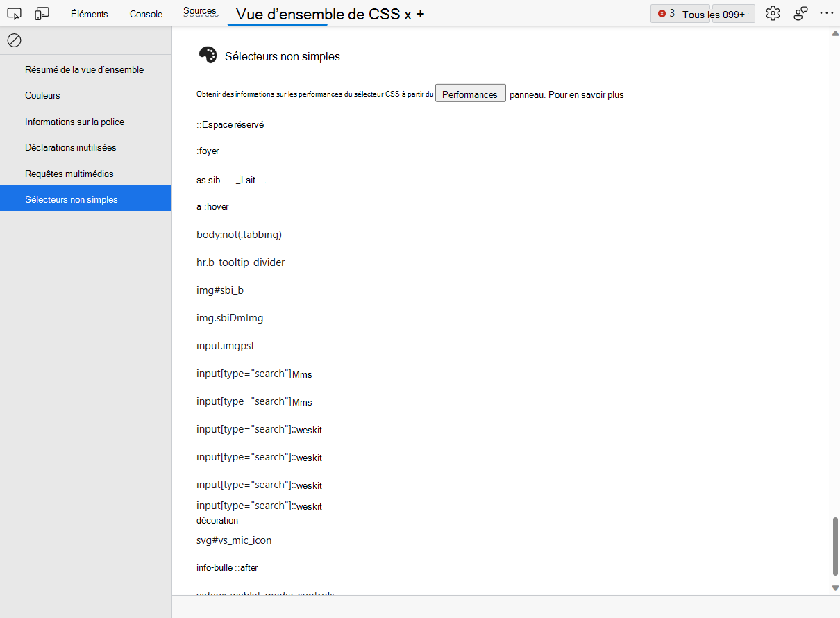Click the info-bulle ::after selector
The width and height of the screenshot is (840, 618).
(227, 567)
